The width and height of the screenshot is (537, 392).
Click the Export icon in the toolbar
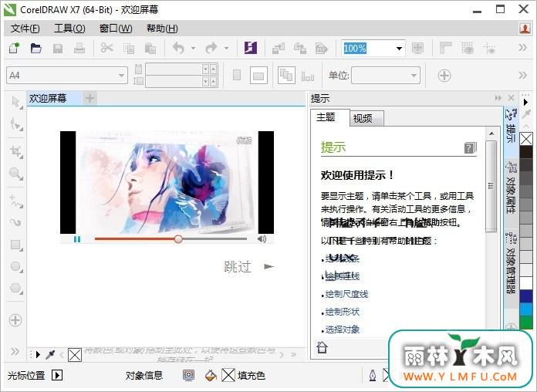(x=299, y=48)
